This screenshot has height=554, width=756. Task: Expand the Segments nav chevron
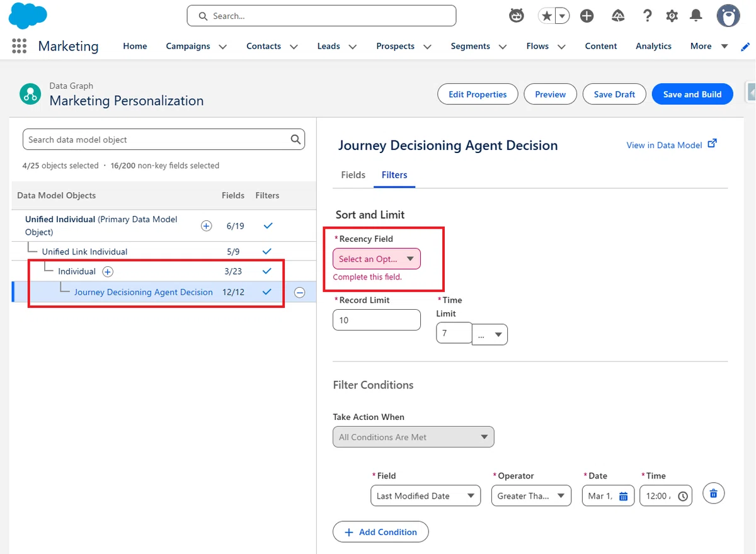(x=502, y=47)
